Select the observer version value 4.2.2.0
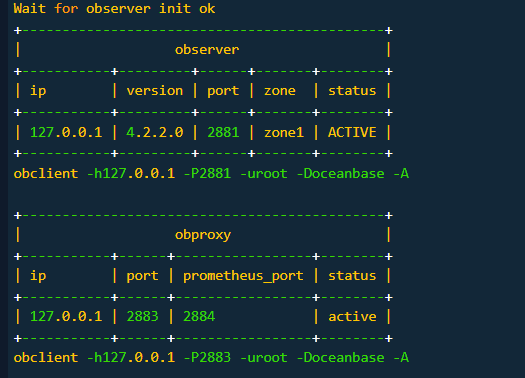 (155, 132)
